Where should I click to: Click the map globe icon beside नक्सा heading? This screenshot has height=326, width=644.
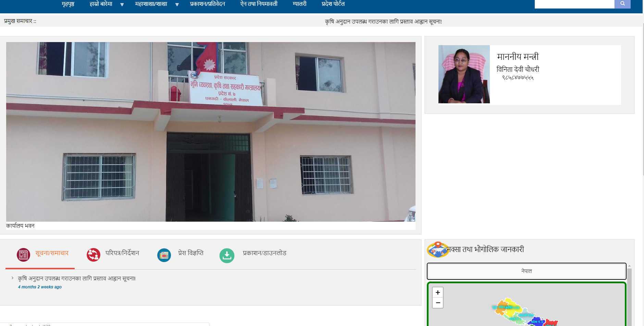[x=437, y=249]
